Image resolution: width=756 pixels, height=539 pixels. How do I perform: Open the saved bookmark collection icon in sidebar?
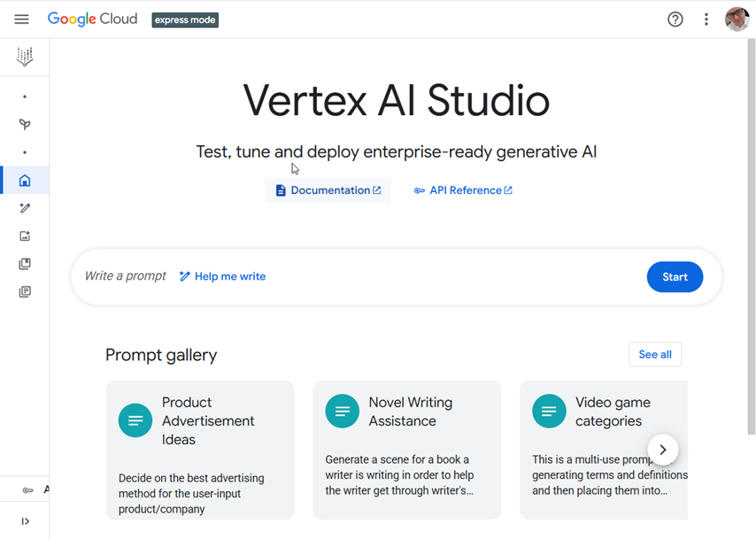click(25, 264)
